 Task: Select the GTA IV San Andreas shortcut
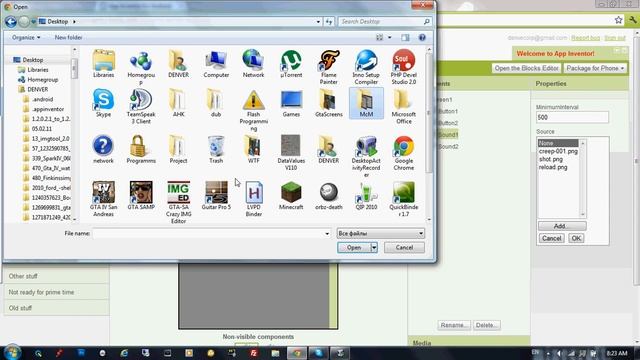click(103, 199)
